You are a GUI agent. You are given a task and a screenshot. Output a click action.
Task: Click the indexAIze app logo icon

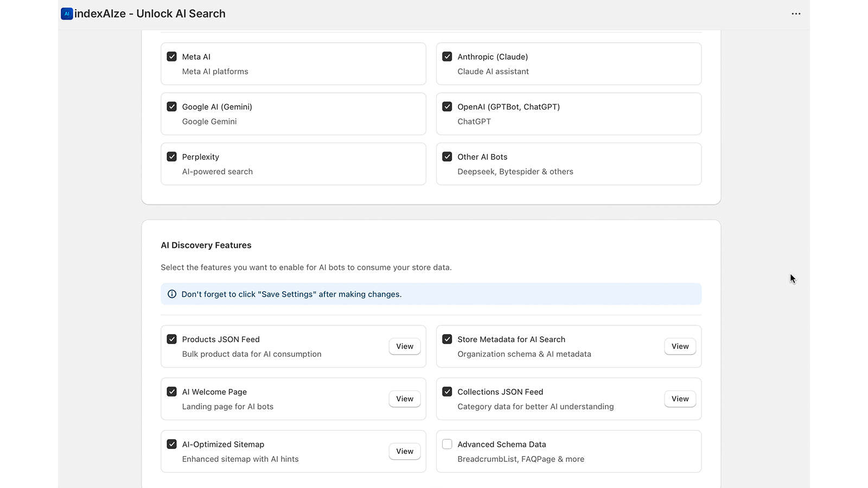click(67, 14)
